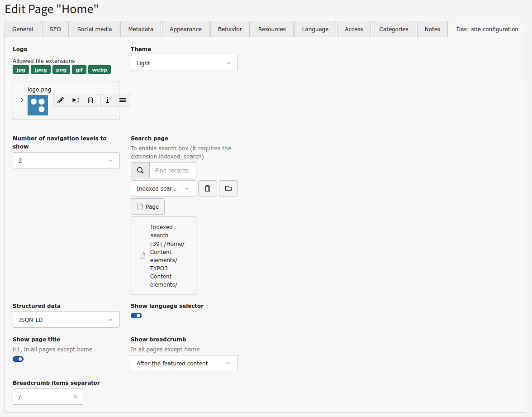Click the Find records search field

(173, 171)
